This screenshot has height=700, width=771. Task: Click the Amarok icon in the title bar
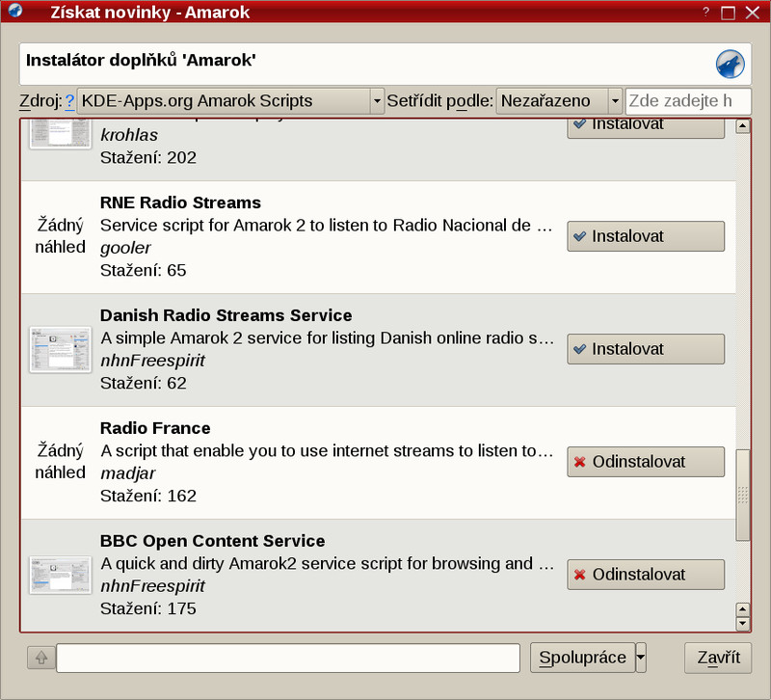pos(15,10)
